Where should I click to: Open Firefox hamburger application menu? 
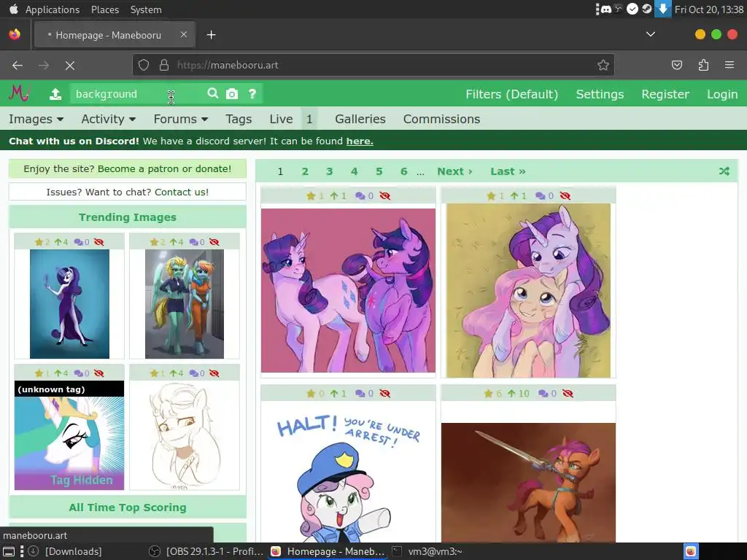tap(729, 65)
